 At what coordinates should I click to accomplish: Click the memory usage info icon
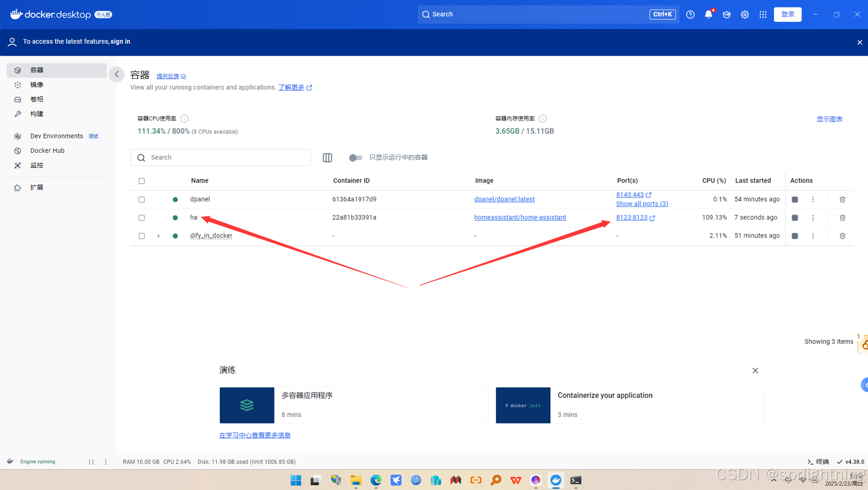(x=543, y=119)
